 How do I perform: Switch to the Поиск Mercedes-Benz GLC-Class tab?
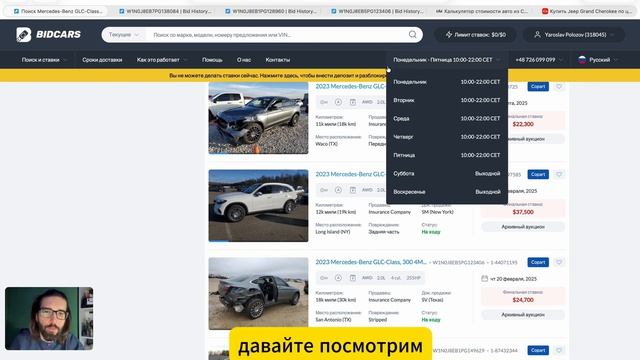pyautogui.click(x=58, y=11)
